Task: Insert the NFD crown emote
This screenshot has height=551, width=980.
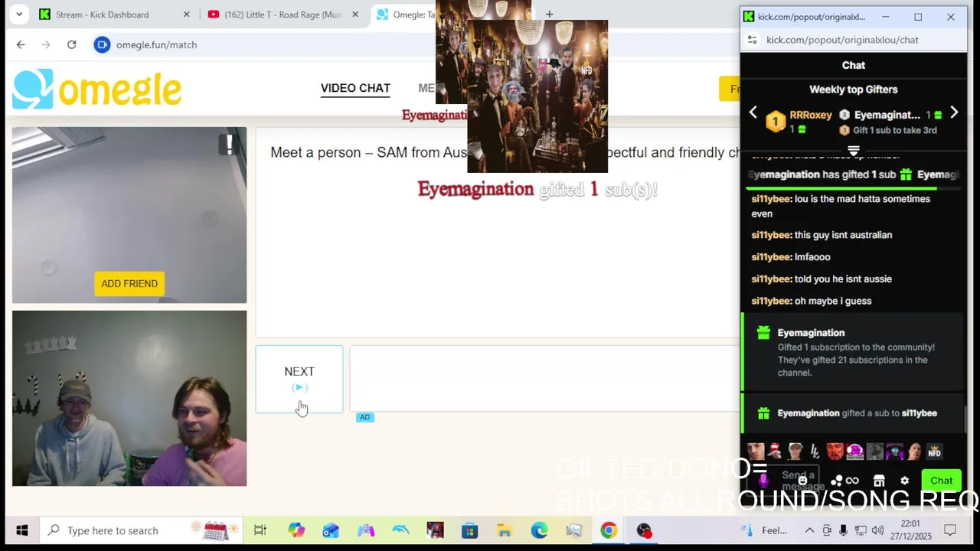Action: click(x=934, y=452)
